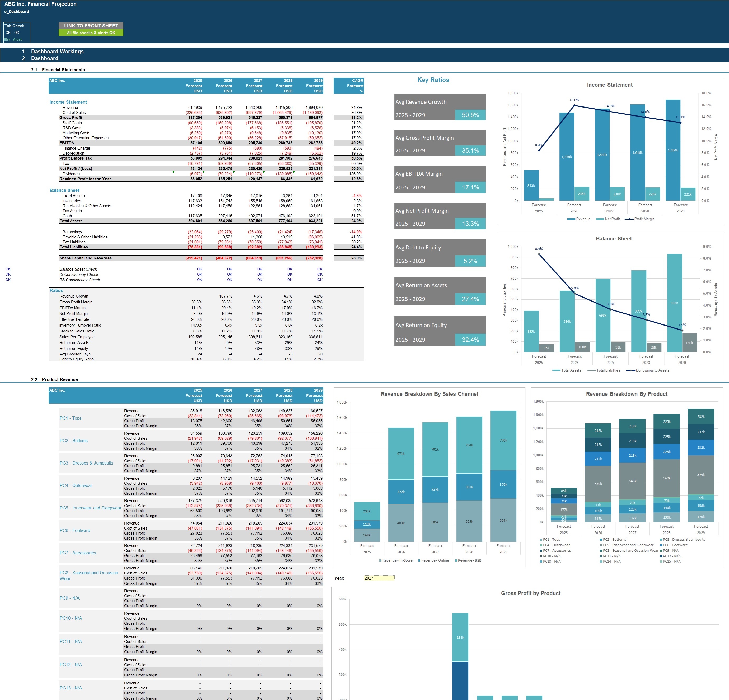Select the PC9 - N/A product label

[69, 598]
